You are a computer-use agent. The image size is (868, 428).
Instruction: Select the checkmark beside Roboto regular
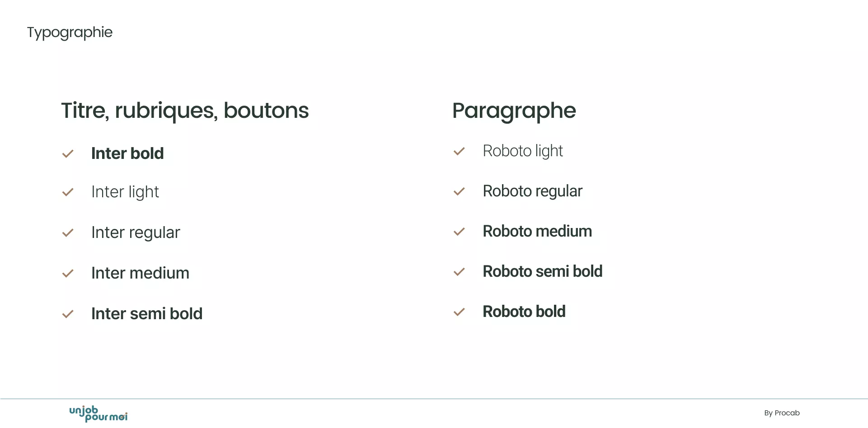tap(459, 191)
